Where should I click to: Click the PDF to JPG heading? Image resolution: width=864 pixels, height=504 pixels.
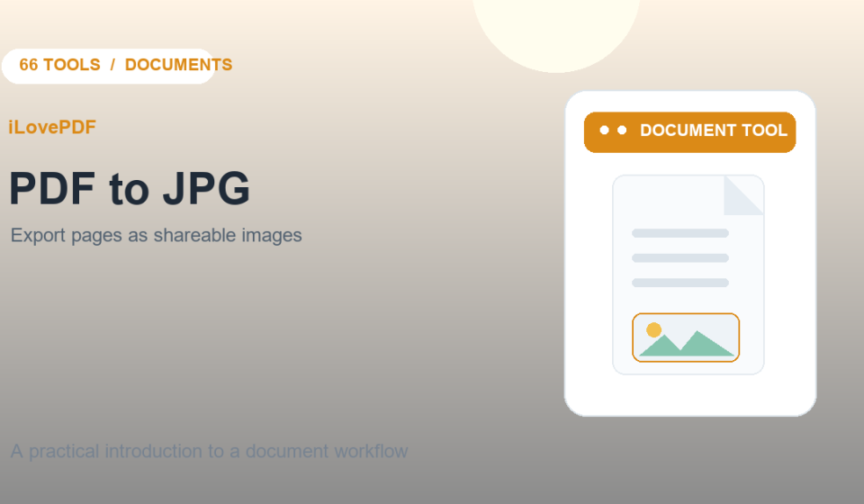click(130, 188)
